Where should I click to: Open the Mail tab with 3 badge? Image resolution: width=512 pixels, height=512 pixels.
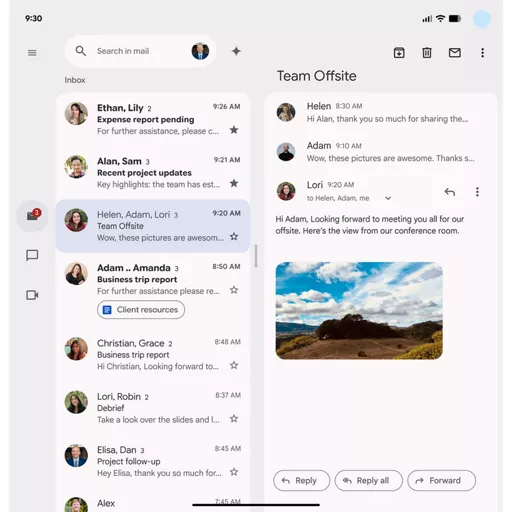[x=33, y=216]
